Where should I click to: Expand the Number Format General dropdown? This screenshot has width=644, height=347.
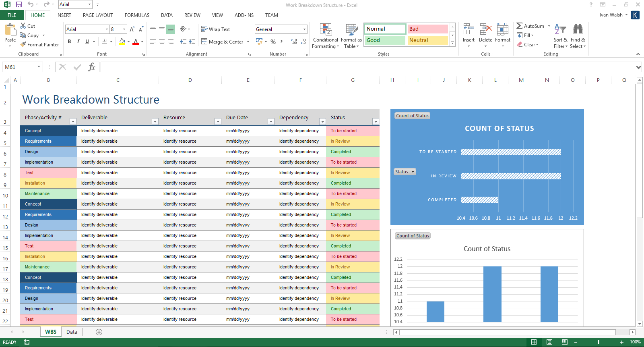pos(304,29)
